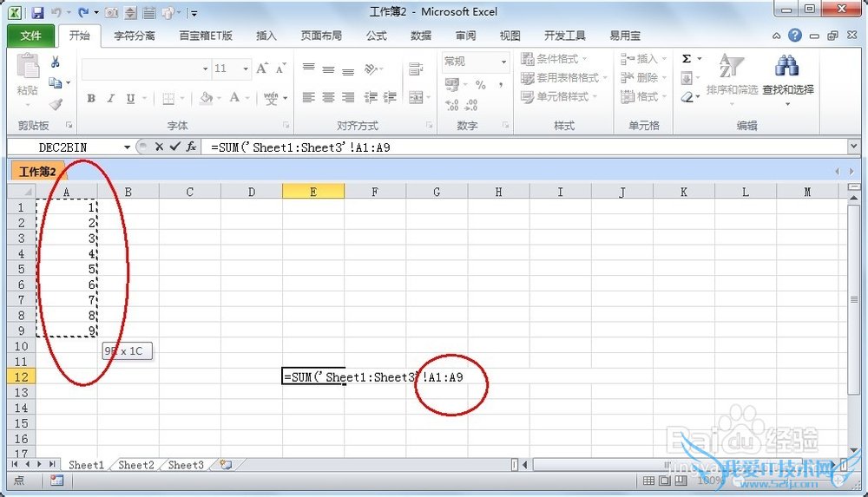Click the Format cells button
The height and width of the screenshot is (497, 868).
coord(644,96)
